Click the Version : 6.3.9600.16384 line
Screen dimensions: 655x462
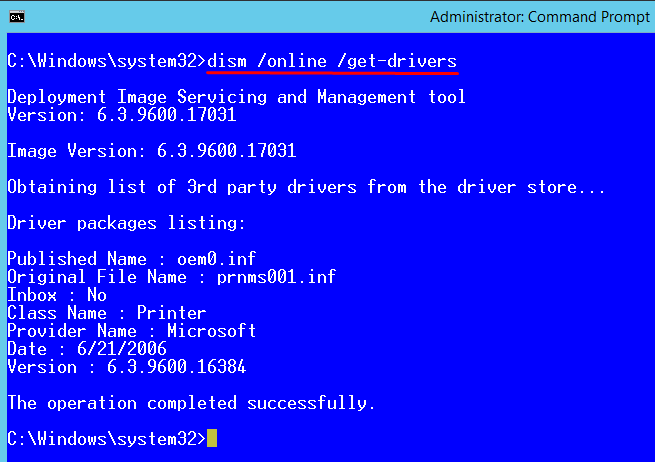click(x=127, y=367)
